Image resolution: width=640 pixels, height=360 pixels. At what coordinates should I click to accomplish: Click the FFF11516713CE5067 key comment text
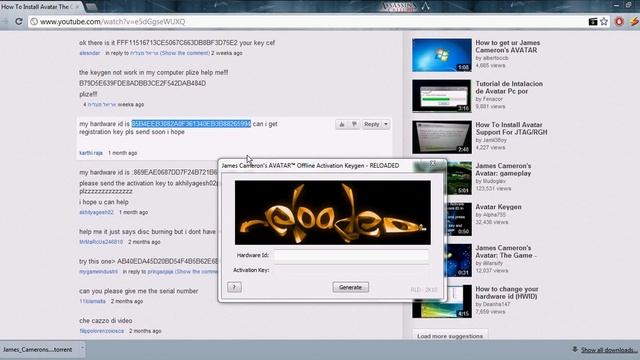click(x=177, y=42)
